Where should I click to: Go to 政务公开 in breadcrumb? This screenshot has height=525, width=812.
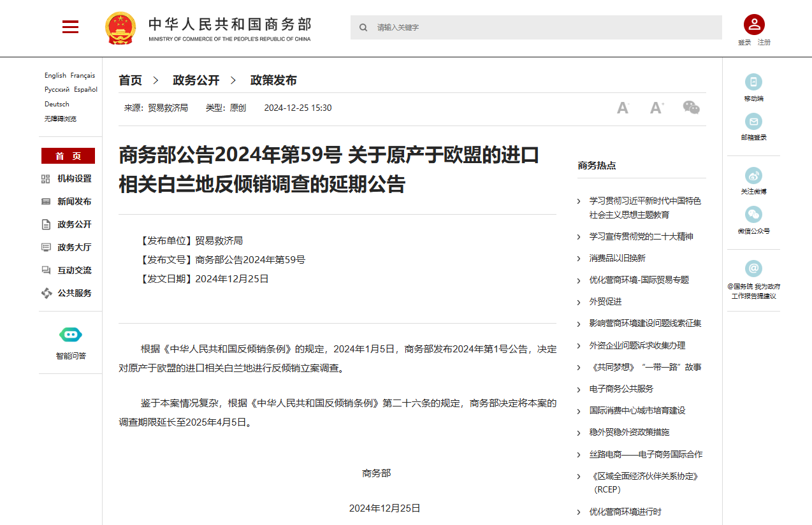(196, 80)
